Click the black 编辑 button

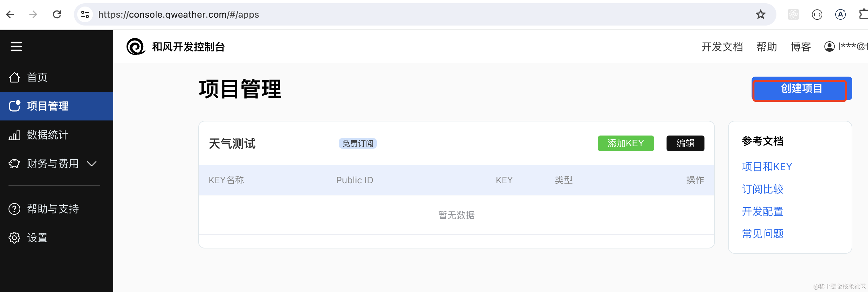(685, 143)
